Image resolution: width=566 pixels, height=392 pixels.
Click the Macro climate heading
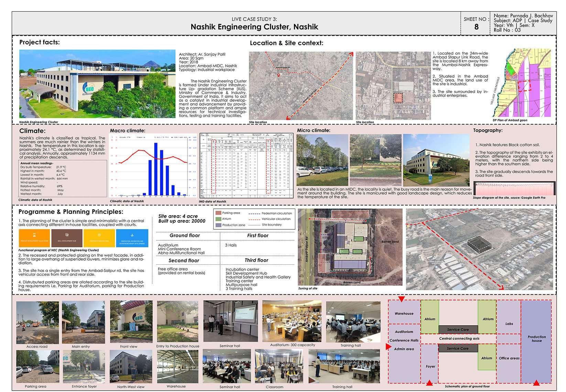[x=128, y=131]
